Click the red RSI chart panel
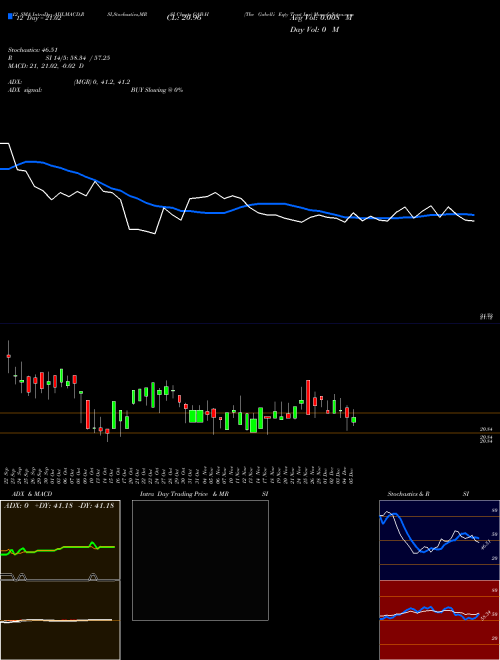The width and height of the screenshot is (500, 660). tap(439, 620)
